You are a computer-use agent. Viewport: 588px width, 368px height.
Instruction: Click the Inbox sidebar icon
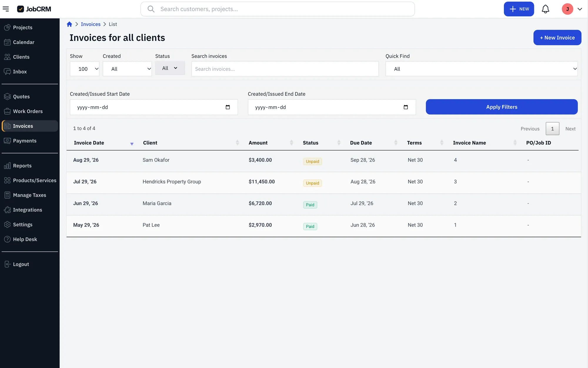pyautogui.click(x=7, y=72)
